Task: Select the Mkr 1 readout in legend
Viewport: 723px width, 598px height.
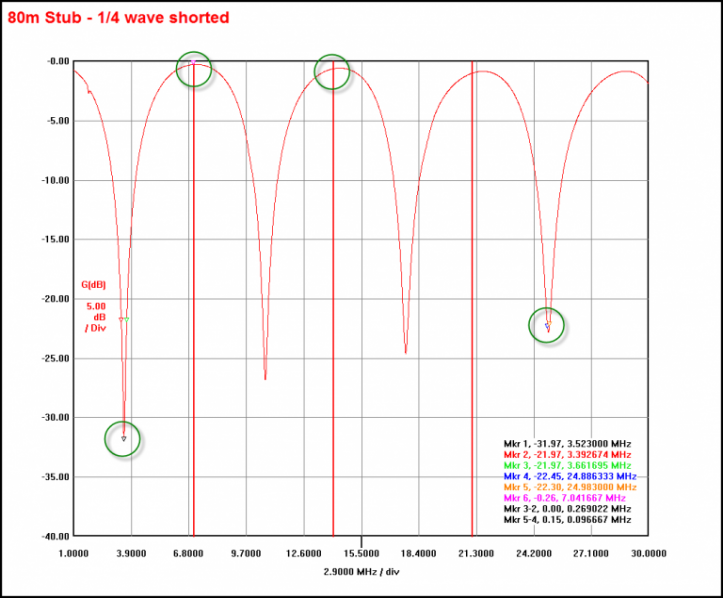Action: 566,443
